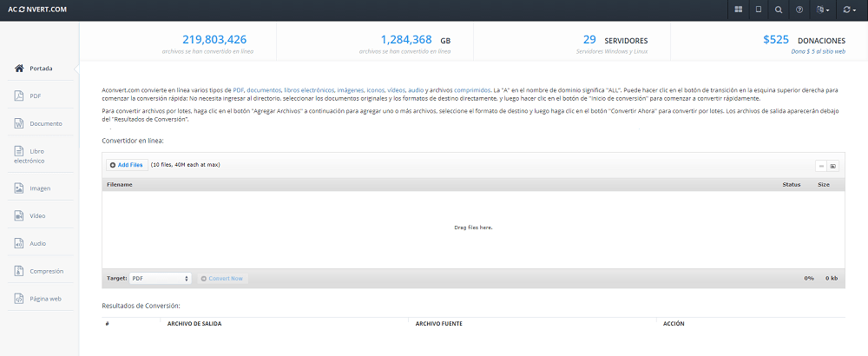Screen dimensions: 868x356
Task: Open the Audio sidebar section
Action: 39,244
